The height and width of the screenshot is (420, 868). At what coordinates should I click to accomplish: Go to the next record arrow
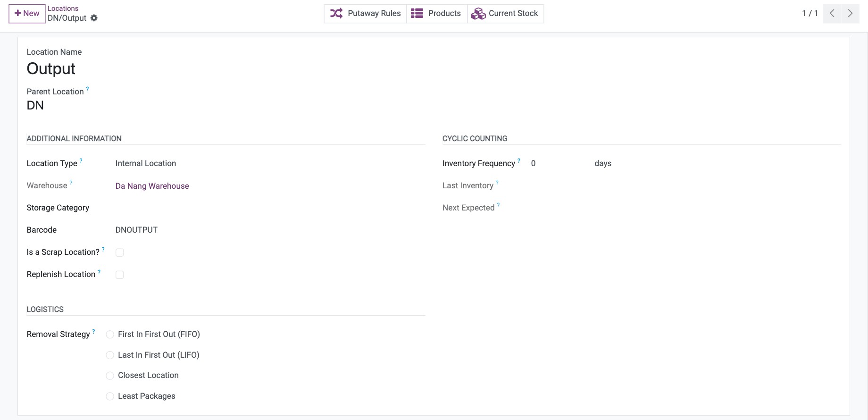click(x=850, y=13)
